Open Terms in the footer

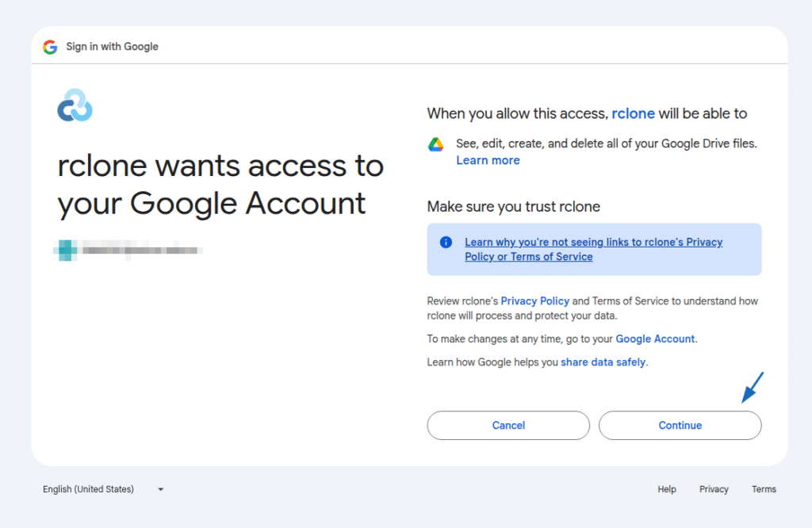tap(764, 489)
